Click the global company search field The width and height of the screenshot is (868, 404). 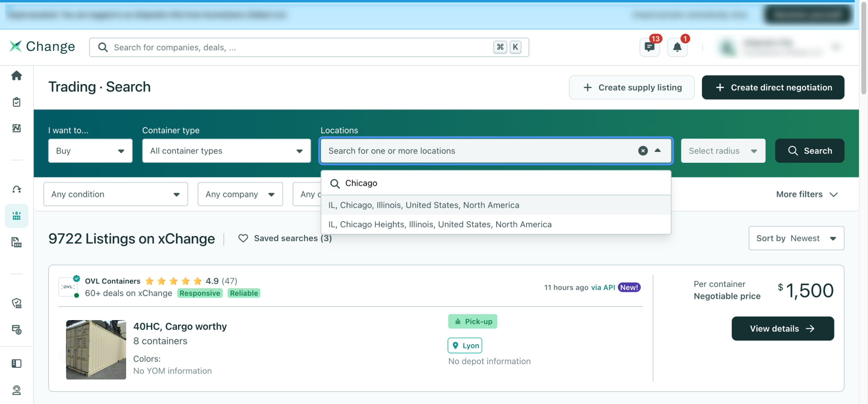point(303,47)
